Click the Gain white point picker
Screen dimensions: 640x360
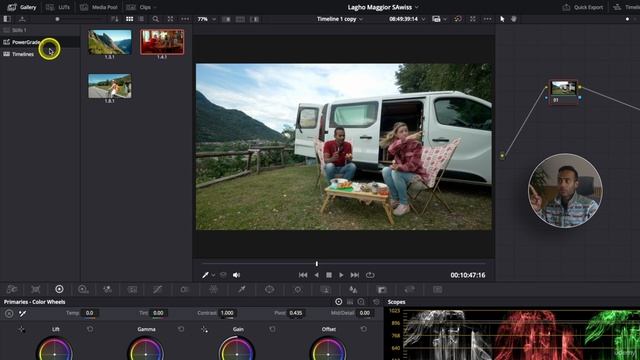pos(204,329)
